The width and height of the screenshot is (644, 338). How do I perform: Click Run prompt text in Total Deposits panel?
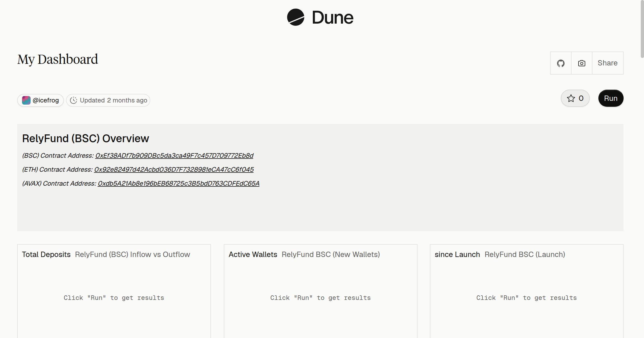pyautogui.click(x=114, y=298)
